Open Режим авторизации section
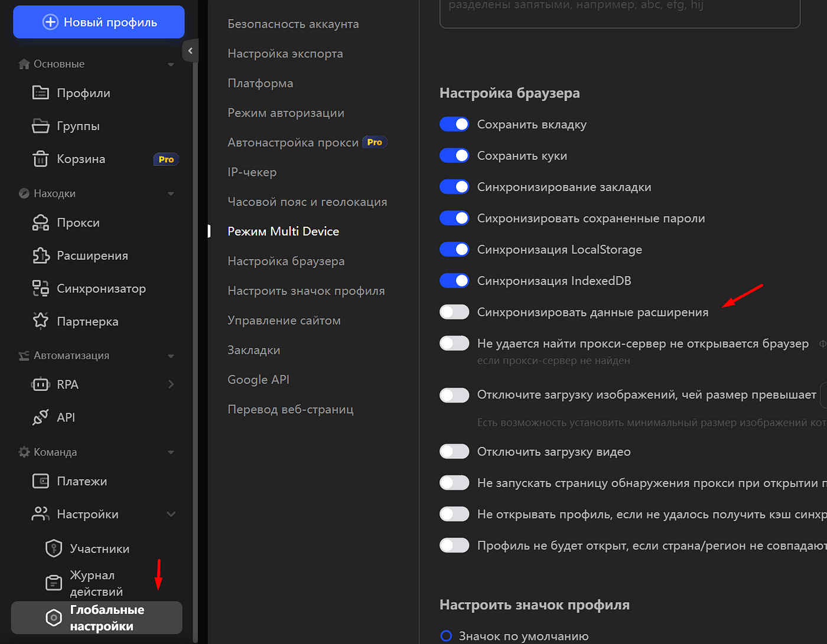The image size is (827, 644). pyautogui.click(x=286, y=113)
